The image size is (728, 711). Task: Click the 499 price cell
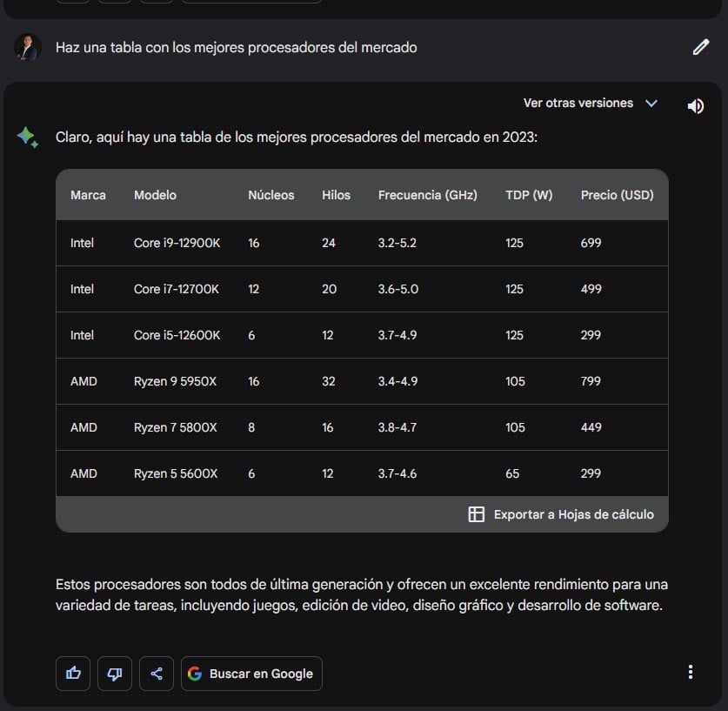pyautogui.click(x=591, y=289)
